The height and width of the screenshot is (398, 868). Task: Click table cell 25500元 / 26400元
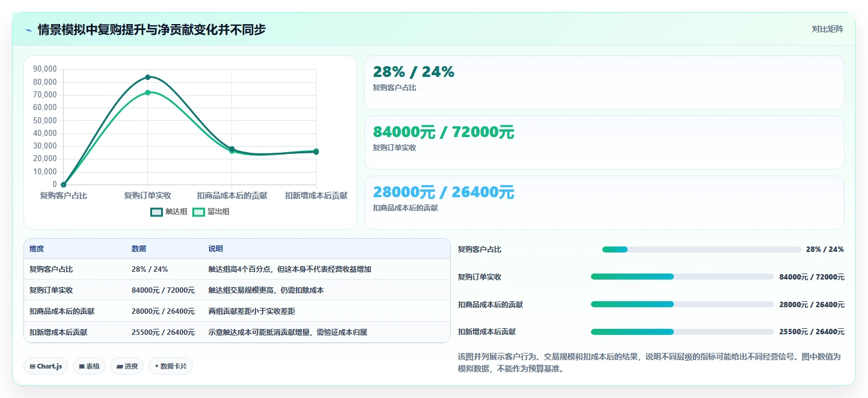(x=163, y=332)
